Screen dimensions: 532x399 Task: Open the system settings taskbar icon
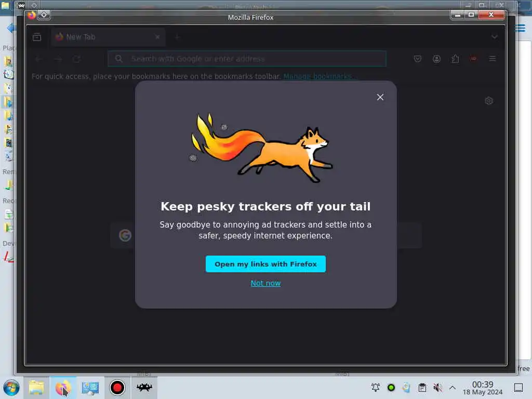point(90,388)
